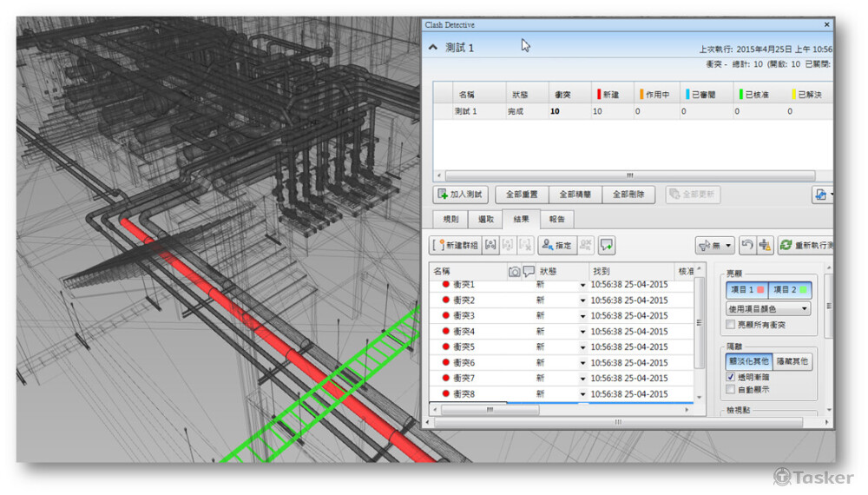The width and height of the screenshot is (868, 495).
Task: Click the 新建群組 new group icon
Action: (441, 246)
